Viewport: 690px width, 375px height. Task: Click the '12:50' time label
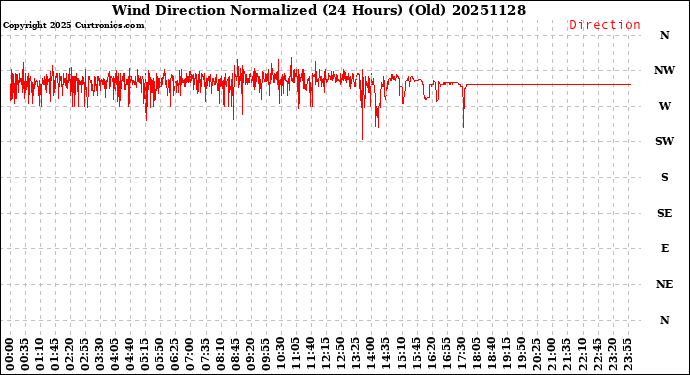[x=341, y=355]
